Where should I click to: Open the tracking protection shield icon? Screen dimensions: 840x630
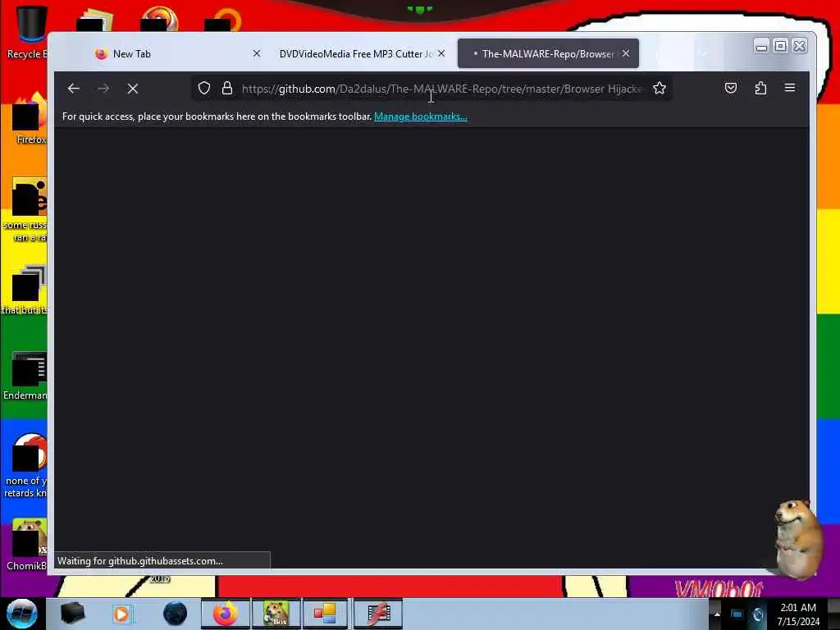pyautogui.click(x=204, y=88)
